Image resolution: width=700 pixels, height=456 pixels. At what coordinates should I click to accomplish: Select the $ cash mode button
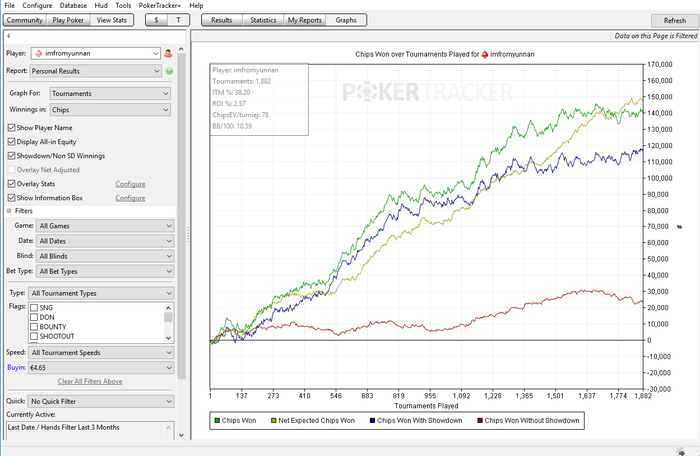click(x=156, y=20)
